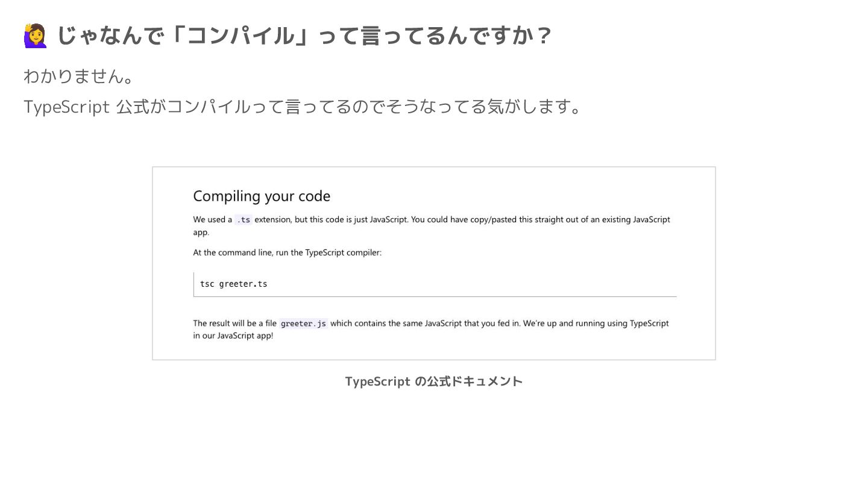
Task: Click the paragraph starting 'The result will be'
Action: [431, 330]
